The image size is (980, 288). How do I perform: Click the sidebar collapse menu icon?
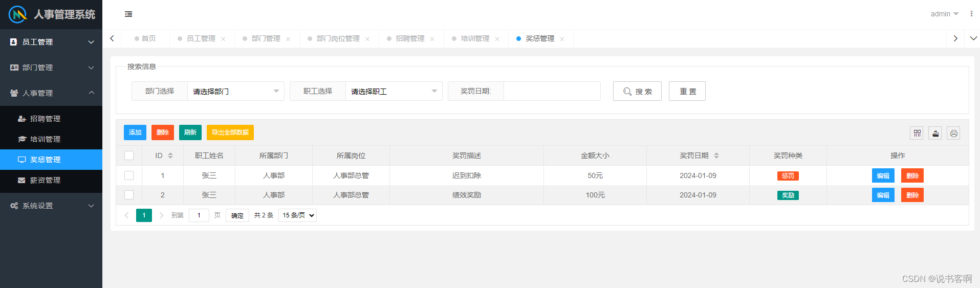coord(128,14)
